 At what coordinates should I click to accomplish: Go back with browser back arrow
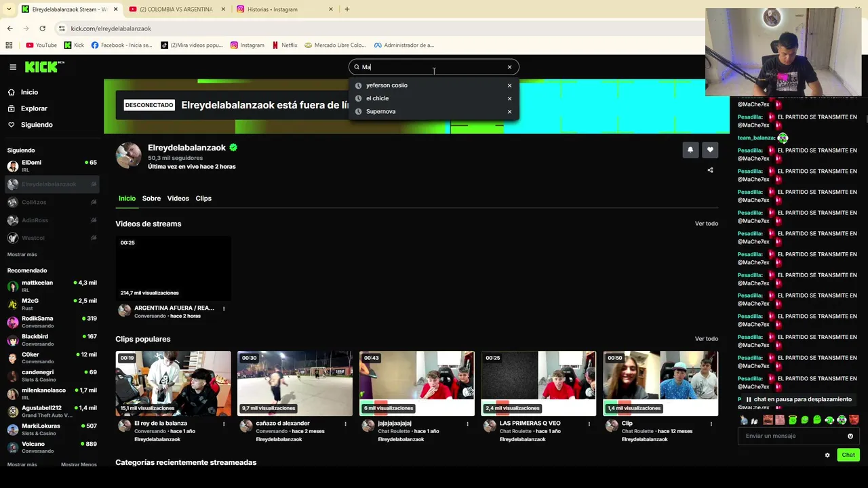pos(9,28)
